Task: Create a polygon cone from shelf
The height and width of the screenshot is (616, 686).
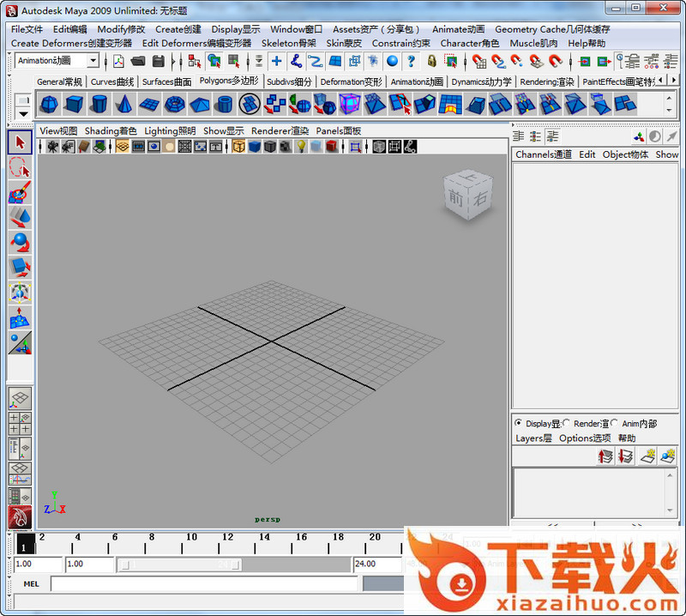Action: point(124,105)
